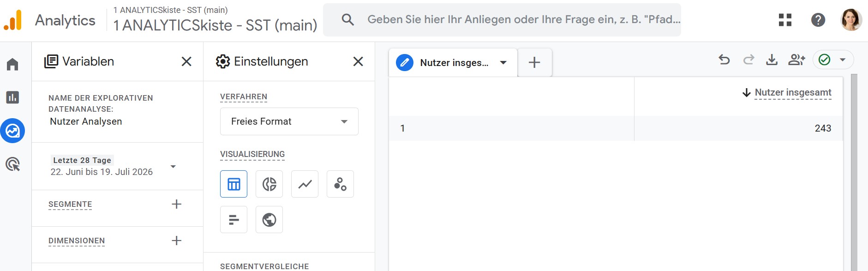Select the geo map visualization
The height and width of the screenshot is (271, 868).
(x=269, y=220)
